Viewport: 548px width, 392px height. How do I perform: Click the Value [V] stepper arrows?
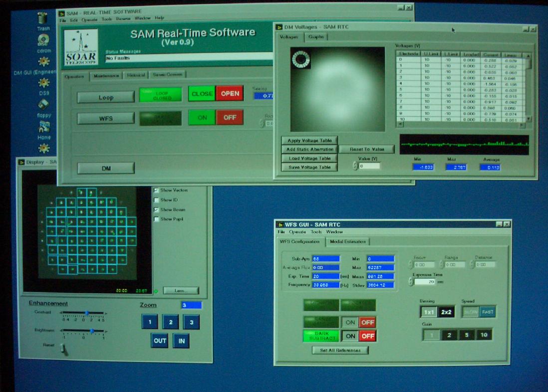[x=355, y=166]
